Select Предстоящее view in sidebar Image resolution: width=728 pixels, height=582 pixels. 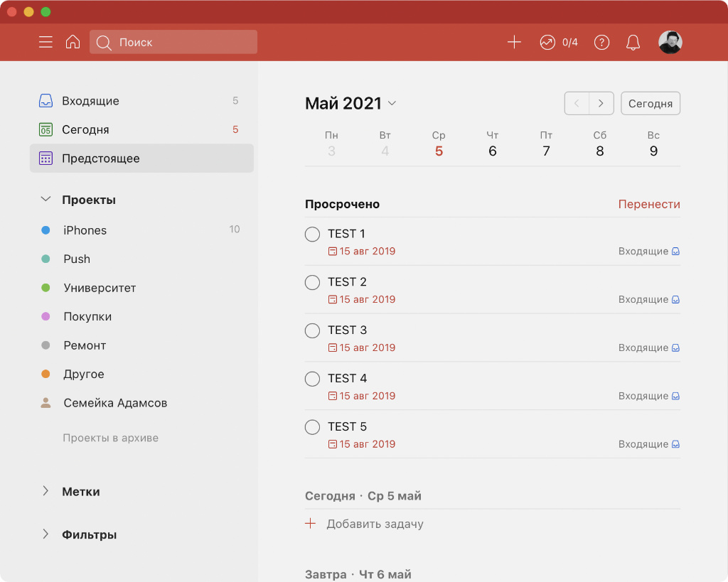coord(141,158)
